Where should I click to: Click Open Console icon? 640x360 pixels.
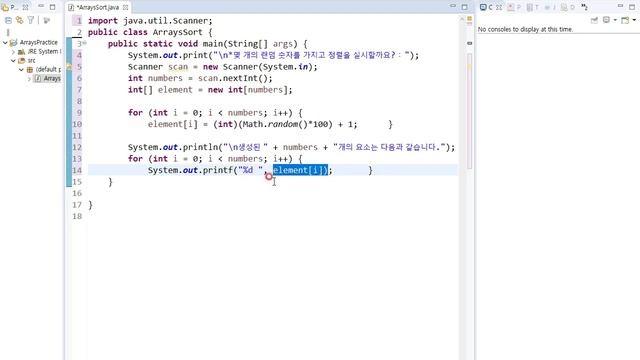pos(625,20)
